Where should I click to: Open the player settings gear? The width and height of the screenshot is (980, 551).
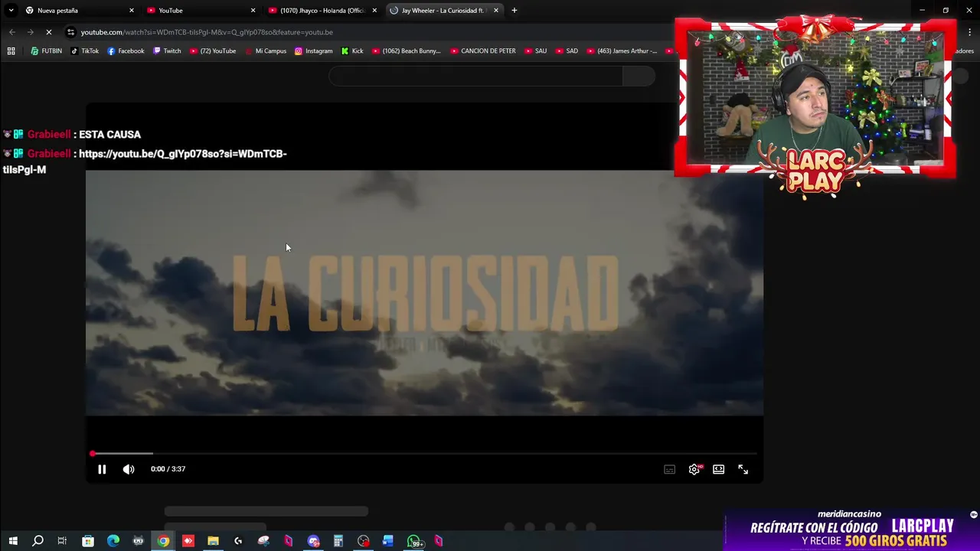(x=694, y=469)
